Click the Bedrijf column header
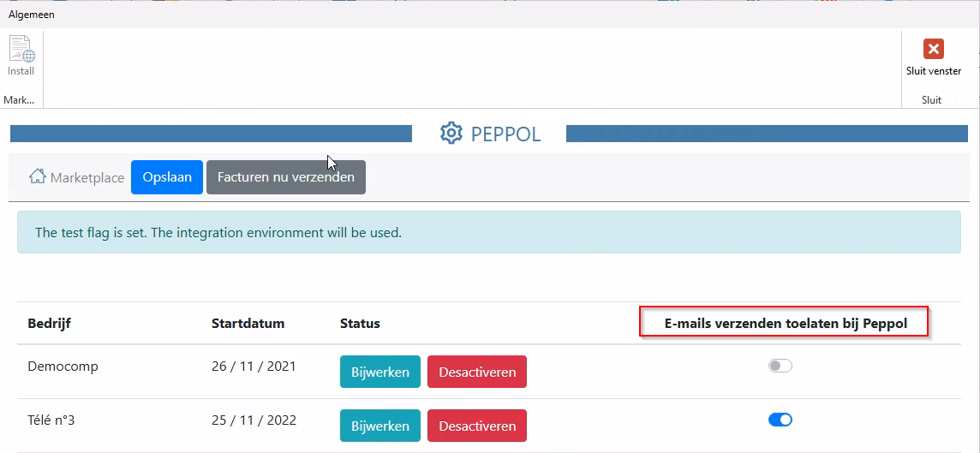This screenshot has height=453, width=980. click(x=51, y=324)
